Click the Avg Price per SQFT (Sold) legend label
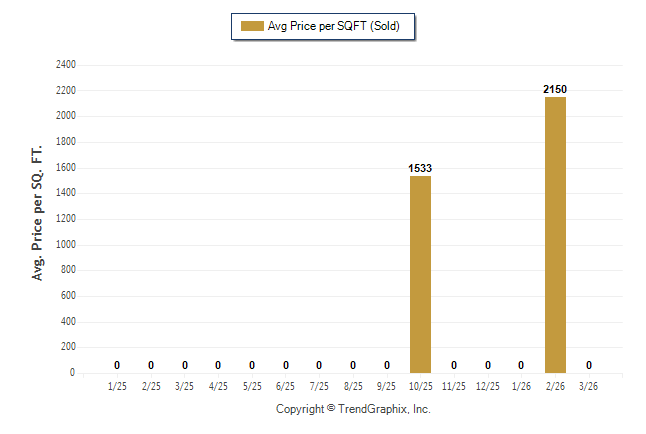646x434 pixels. coord(333,26)
